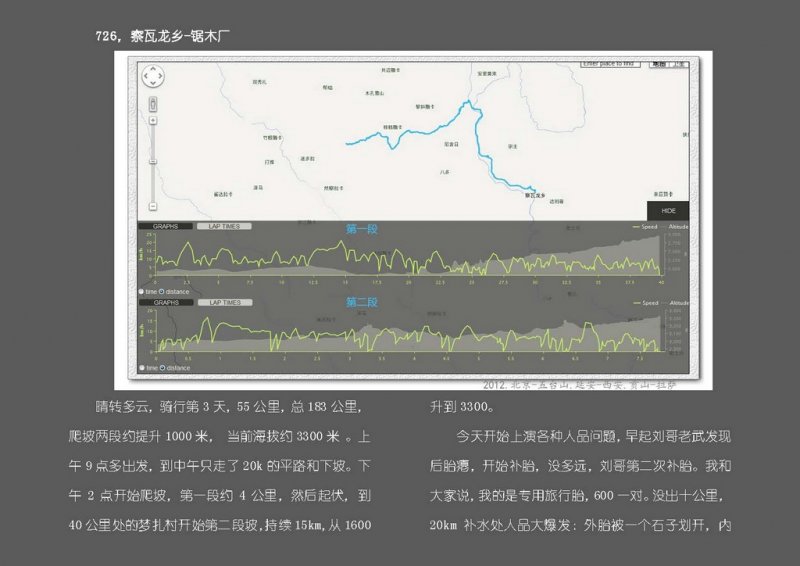The image size is (800, 566).
Task: Pan the map right with arrow control
Action: point(161,77)
